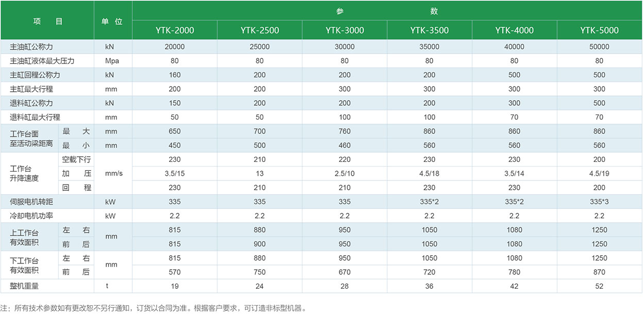
Task: Click the 主油缸液体最大压力 row label
Action: [x=42, y=61]
